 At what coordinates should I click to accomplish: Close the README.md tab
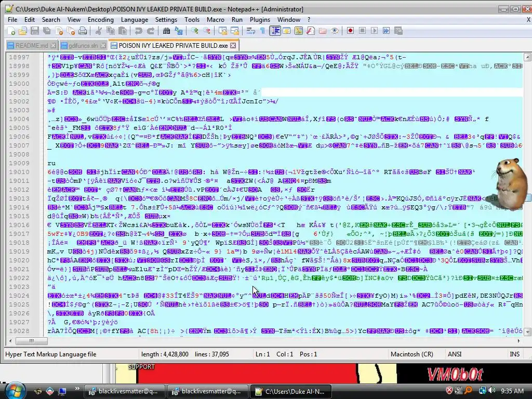(x=53, y=46)
